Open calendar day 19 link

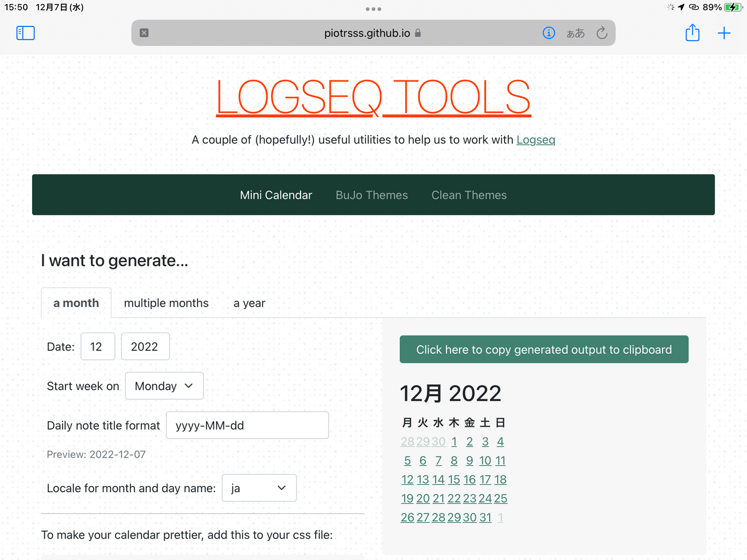(x=407, y=499)
